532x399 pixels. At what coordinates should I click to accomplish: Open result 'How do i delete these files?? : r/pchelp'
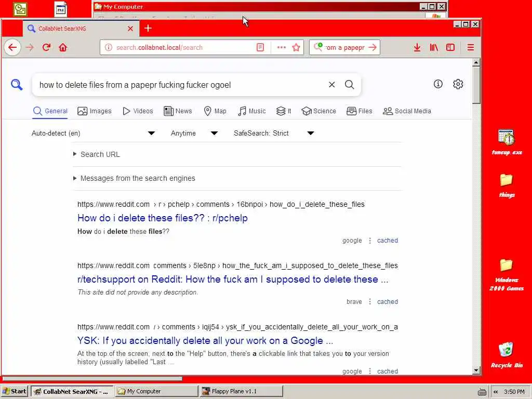(x=163, y=218)
